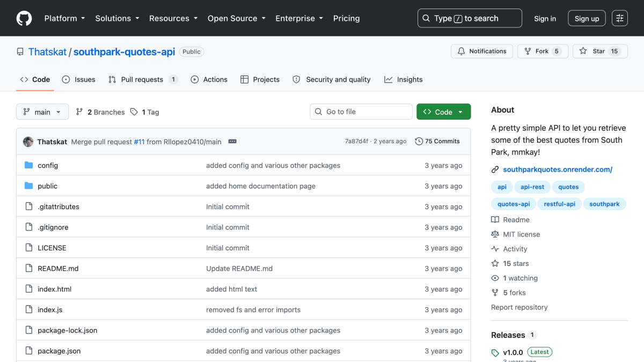Screen dimensions: 644x362
Task: Switch to the Actions tab
Action: click(x=209, y=79)
